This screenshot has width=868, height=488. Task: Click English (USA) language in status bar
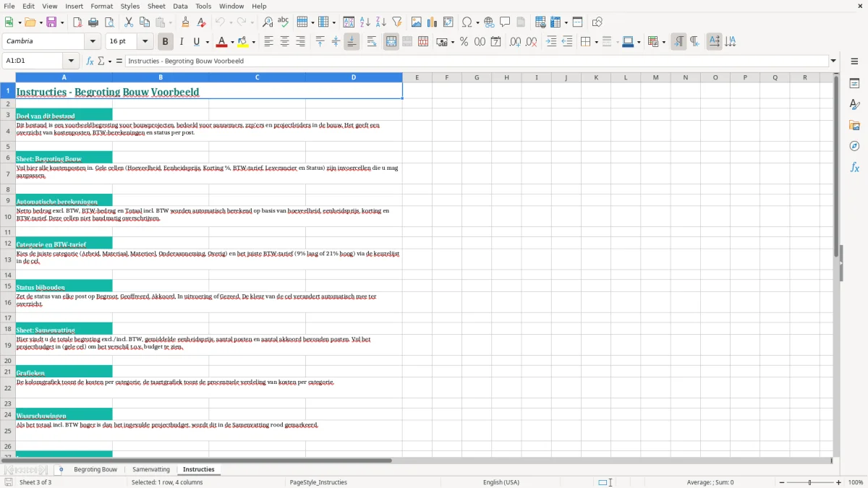tap(501, 482)
